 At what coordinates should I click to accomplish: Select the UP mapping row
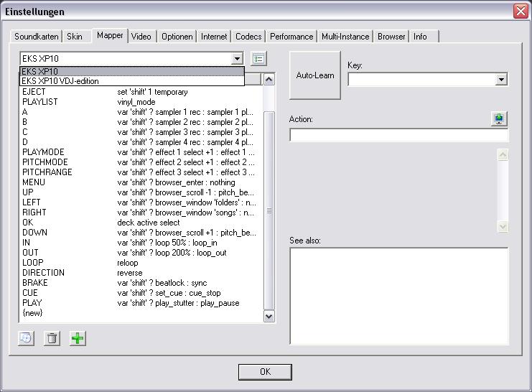tap(141, 192)
